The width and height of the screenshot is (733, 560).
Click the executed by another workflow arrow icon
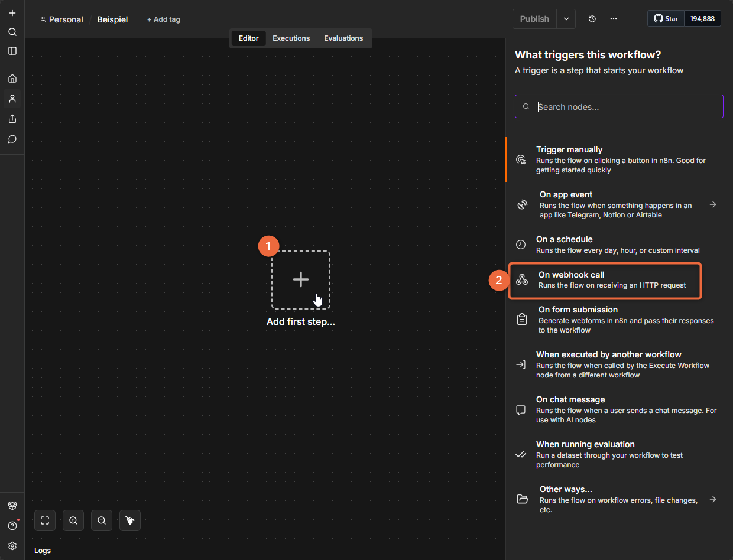point(521,364)
